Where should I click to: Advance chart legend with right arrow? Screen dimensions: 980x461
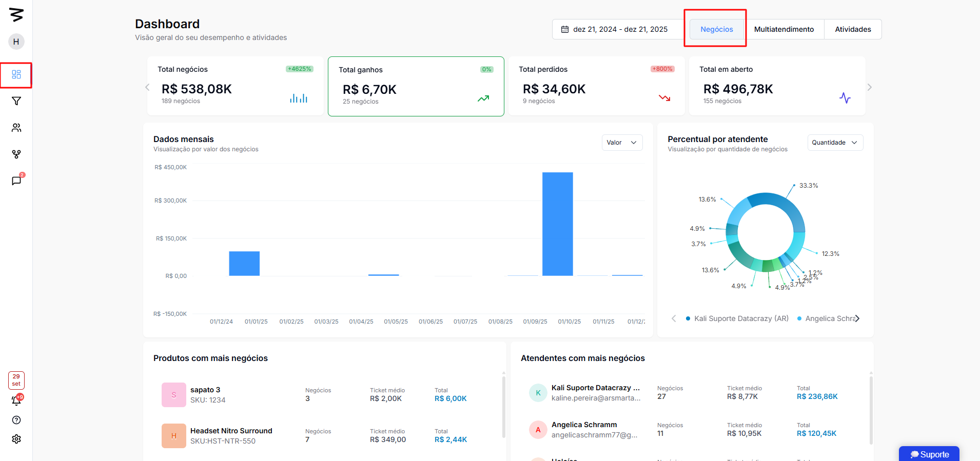click(857, 318)
